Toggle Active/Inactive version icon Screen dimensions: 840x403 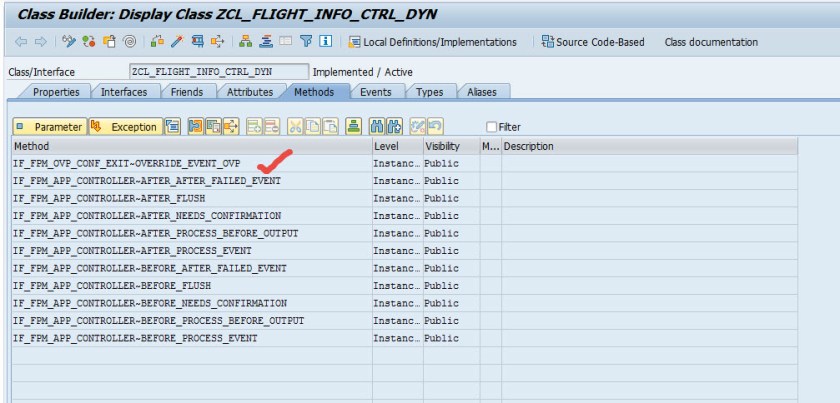[x=89, y=42]
